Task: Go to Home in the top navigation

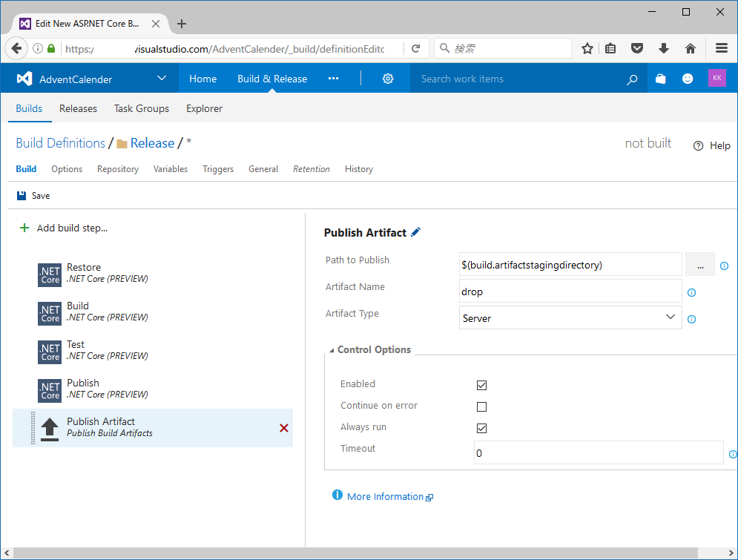Action: pos(202,79)
